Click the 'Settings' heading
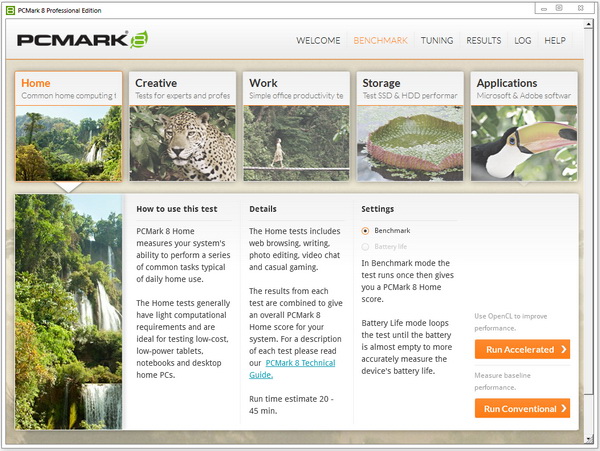This screenshot has height=451, width=600. pos(378,209)
